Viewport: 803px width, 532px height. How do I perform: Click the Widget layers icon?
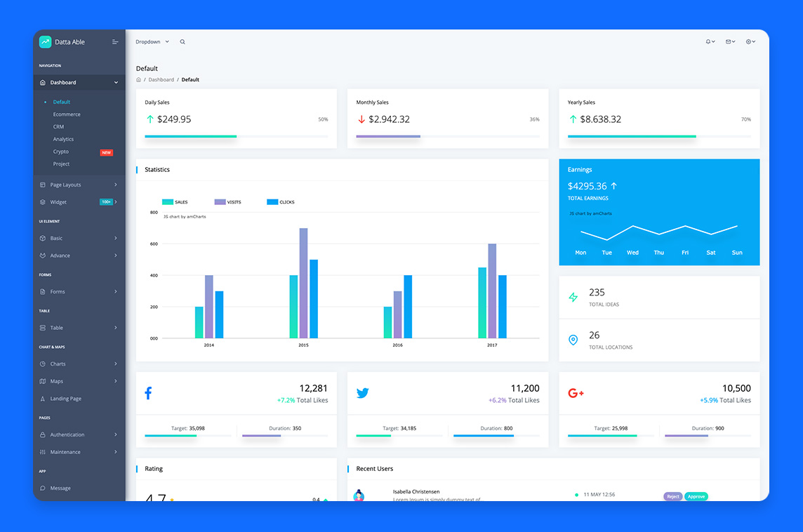43,202
